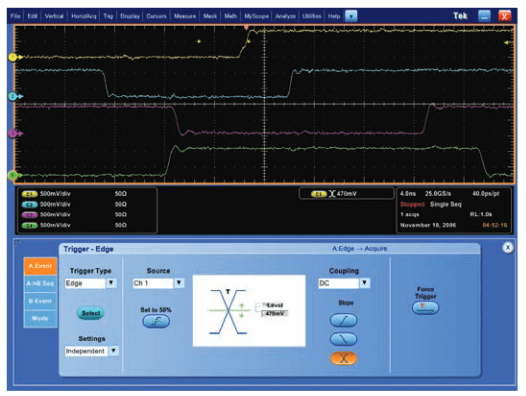Screen dimensions: 526x396
Task: Click the Set to 50% button
Action: (156, 321)
